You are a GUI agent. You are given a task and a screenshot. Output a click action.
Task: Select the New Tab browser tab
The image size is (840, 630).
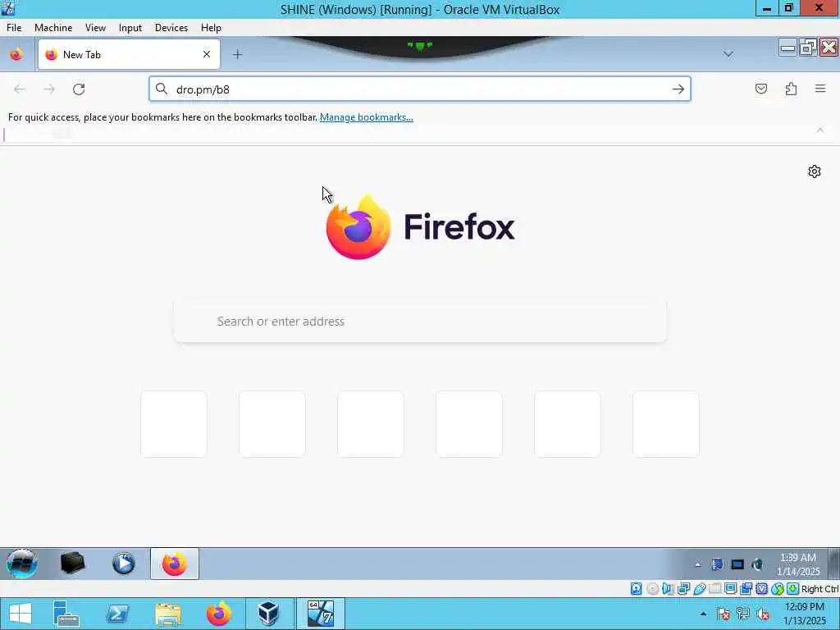coord(129,54)
